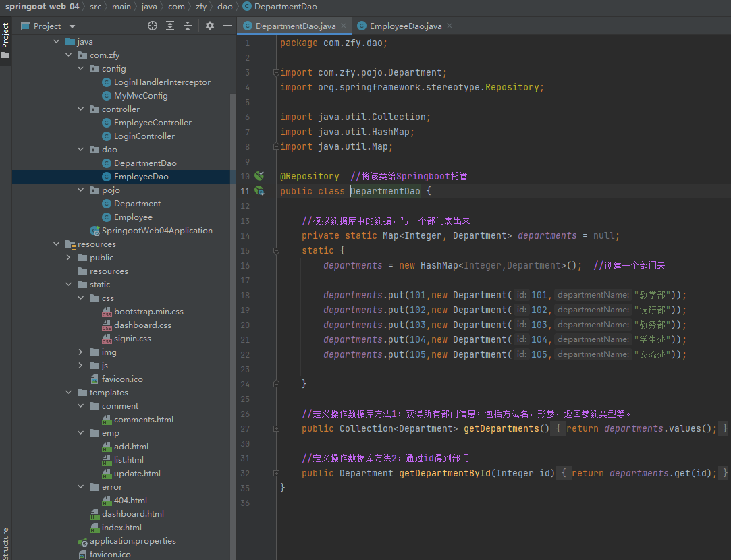Click the gutter icon beside line 11

tap(259, 191)
